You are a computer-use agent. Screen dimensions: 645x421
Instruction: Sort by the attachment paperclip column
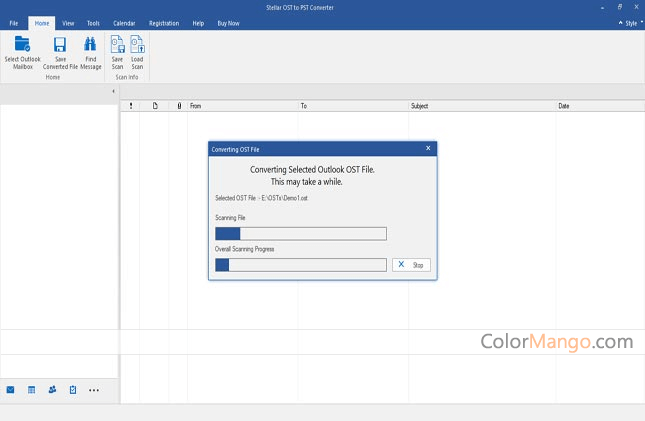click(x=179, y=106)
